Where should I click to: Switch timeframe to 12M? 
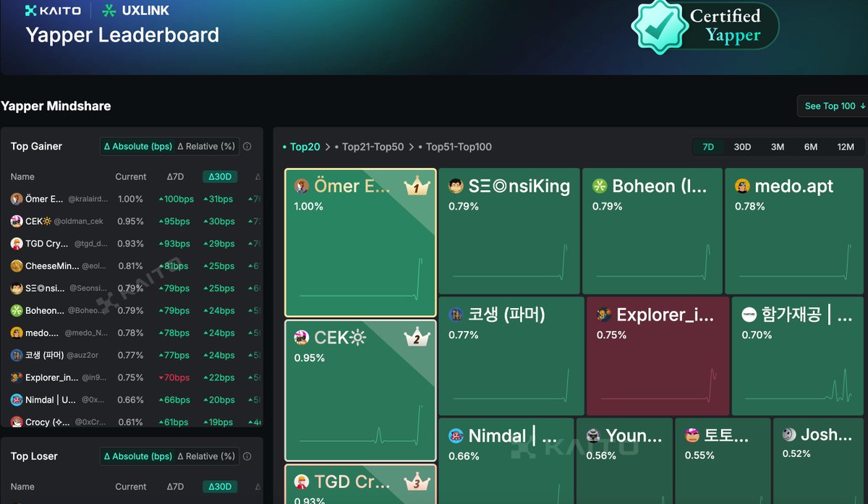pos(846,147)
